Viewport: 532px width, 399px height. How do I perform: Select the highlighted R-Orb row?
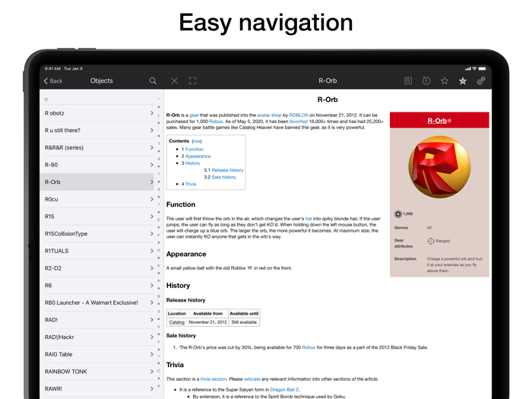tap(97, 182)
